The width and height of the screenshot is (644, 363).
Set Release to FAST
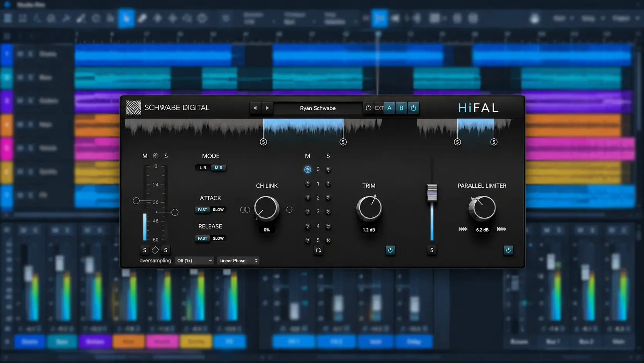tap(202, 239)
